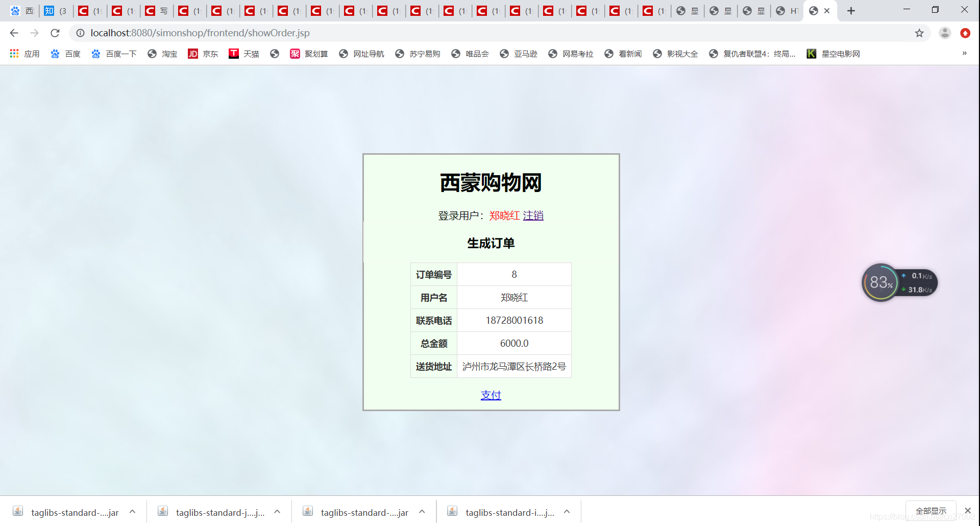Open the 复仇者联盟4 bookmark
980x526 pixels.
[x=752, y=54]
